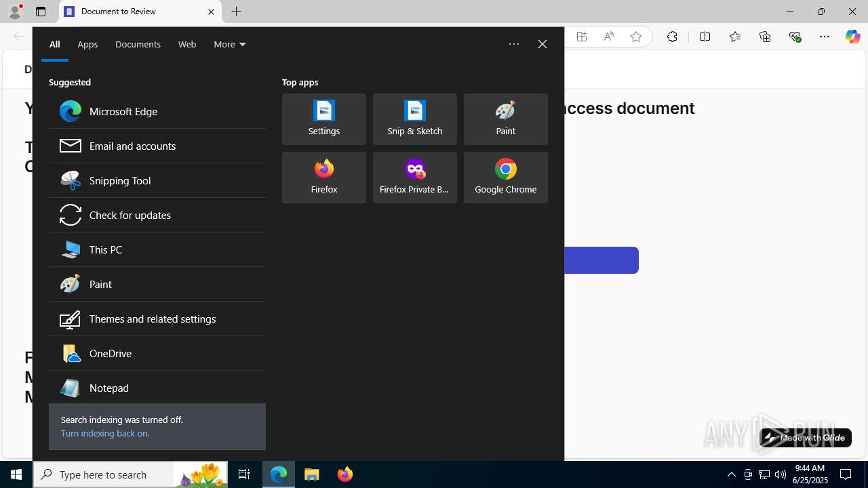The image size is (868, 488).
Task: Close the search panel
Action: 542,44
